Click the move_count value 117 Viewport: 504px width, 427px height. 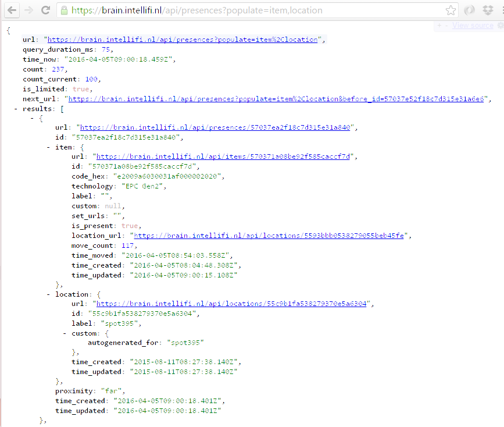tap(128, 245)
